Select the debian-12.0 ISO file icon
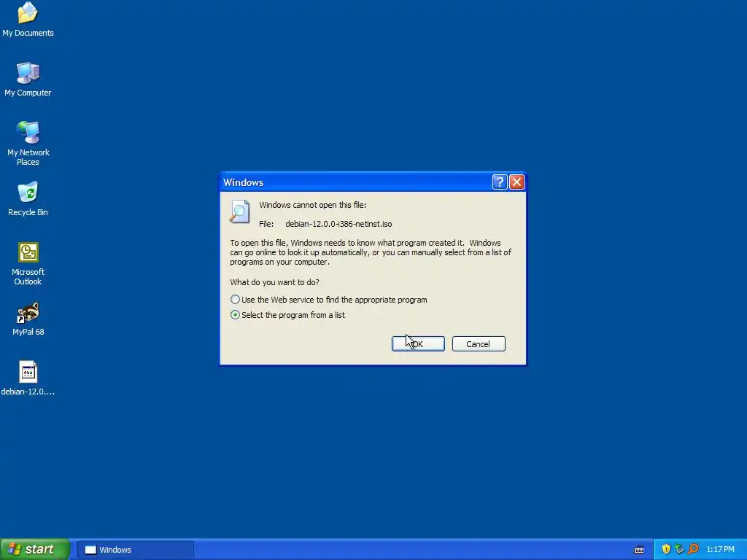 [x=28, y=378]
